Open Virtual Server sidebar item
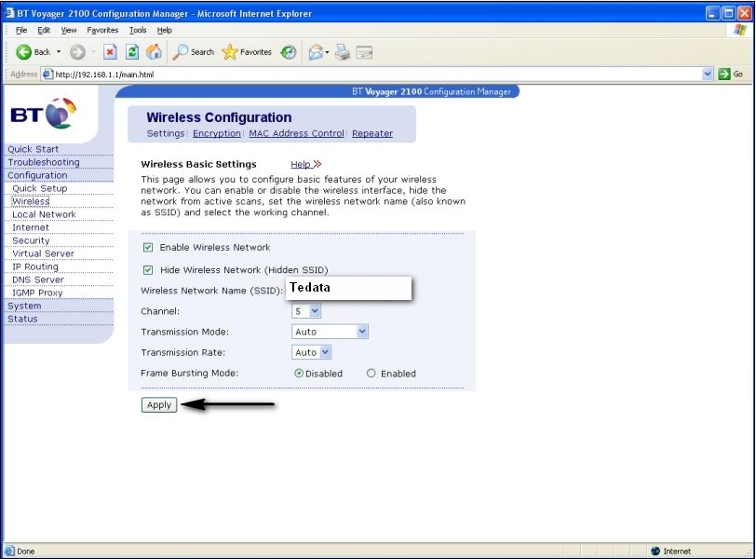Screen dimensions: 756x559 click(43, 253)
